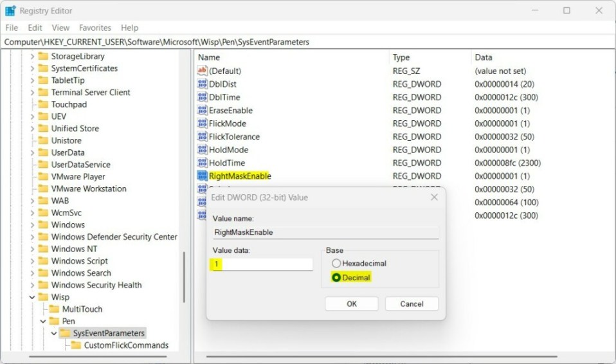Screen dimensions: 616x364
Task: Select the HoldTime data value 0x000008fc (2300)
Action: tap(507, 163)
